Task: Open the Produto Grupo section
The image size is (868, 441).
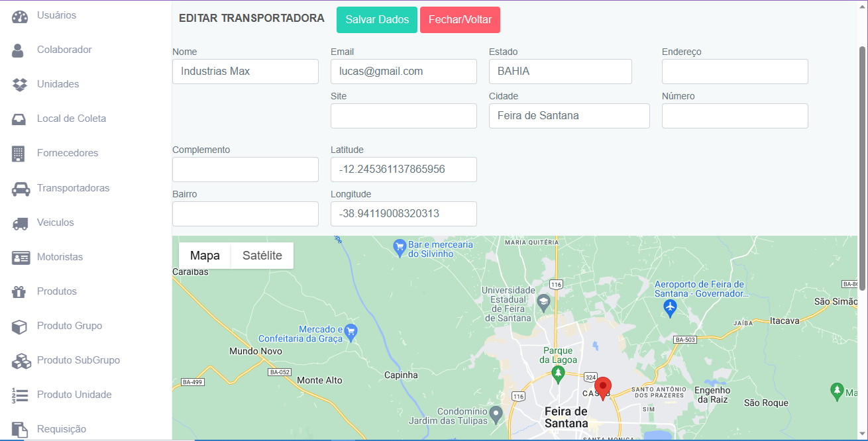Action: (x=69, y=326)
